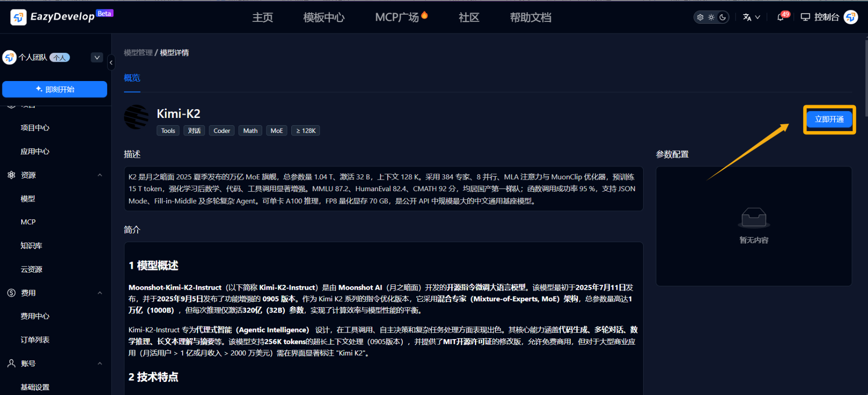The image size is (868, 395).
Task: Click the 即刻开始 button
Action: pos(55,89)
